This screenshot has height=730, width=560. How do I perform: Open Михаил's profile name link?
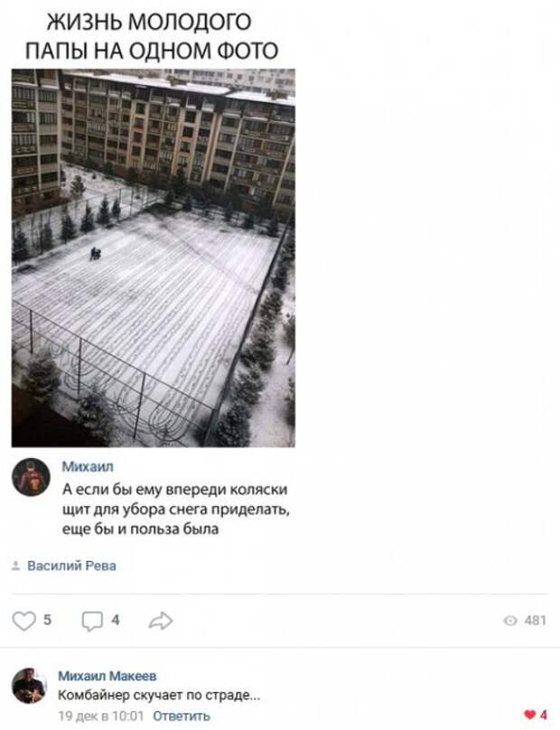pos(88,466)
